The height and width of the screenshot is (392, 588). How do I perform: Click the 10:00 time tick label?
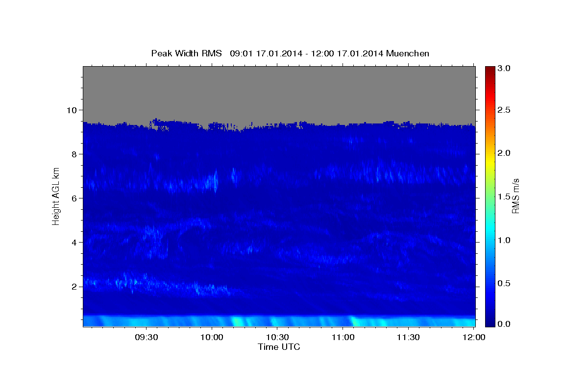(x=212, y=338)
